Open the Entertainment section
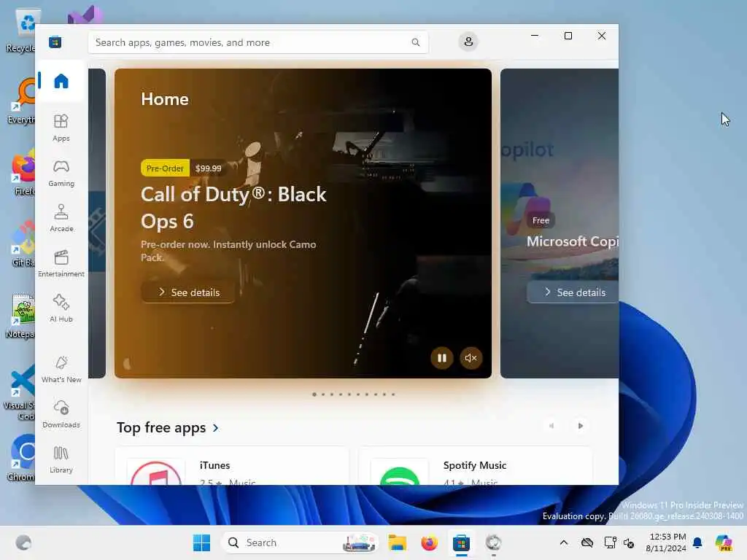The image size is (747, 560). pos(61,264)
